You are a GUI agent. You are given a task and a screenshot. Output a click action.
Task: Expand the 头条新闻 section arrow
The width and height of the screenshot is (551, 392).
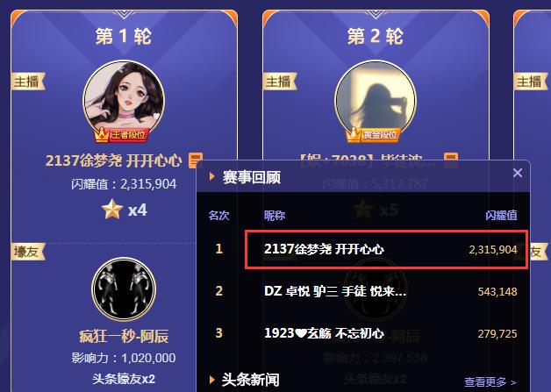(x=212, y=380)
